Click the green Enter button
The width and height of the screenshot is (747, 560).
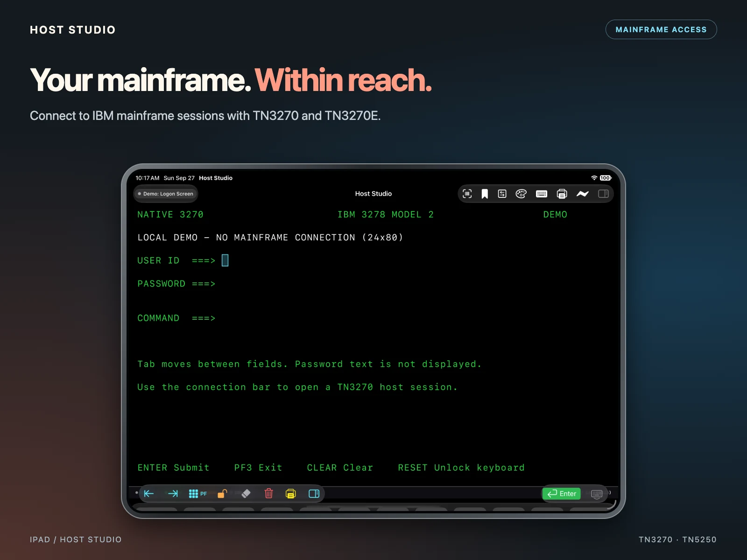click(562, 493)
